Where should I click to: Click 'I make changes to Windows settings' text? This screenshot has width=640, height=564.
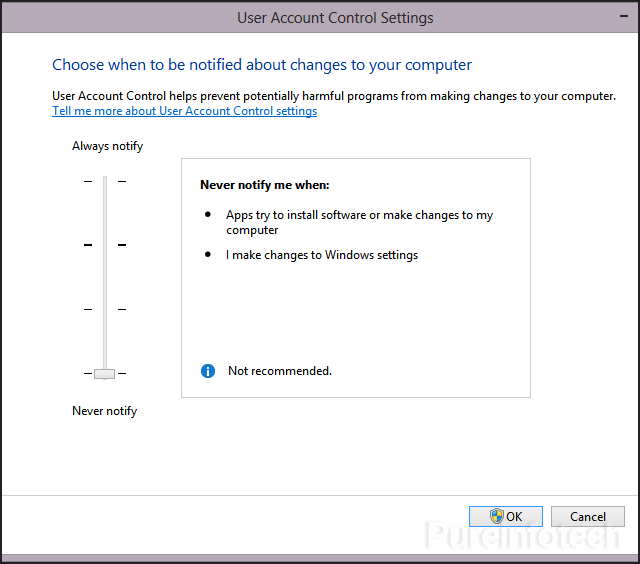point(322,255)
